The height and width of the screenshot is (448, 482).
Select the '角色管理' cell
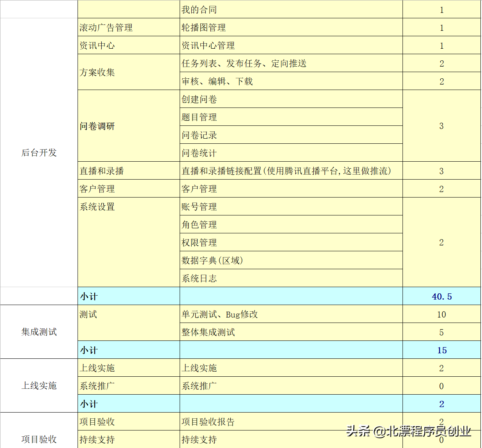click(291, 224)
